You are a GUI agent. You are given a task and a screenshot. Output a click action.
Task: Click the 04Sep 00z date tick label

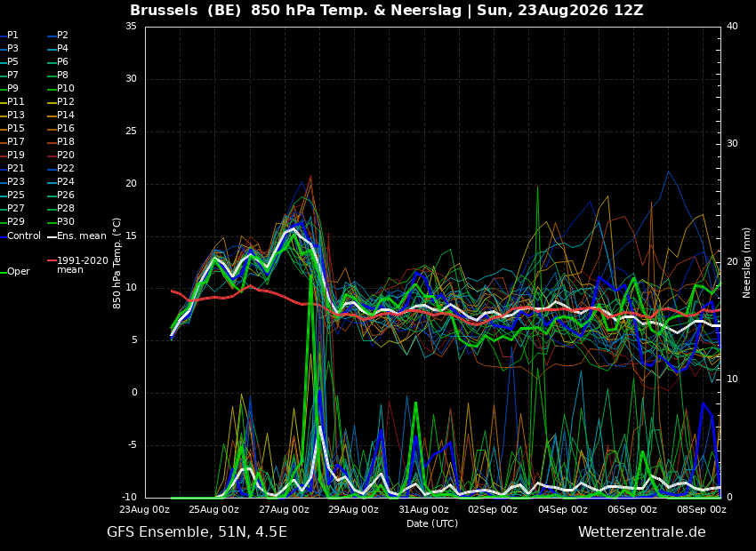pos(563,509)
